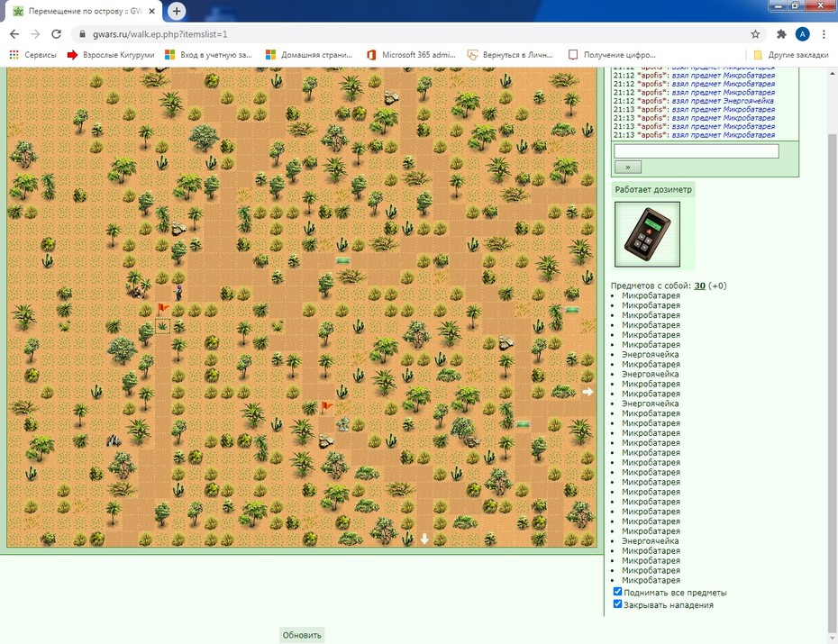Viewport: 838px width, 644px height.
Task: Bookmark this page with the star icon
Action: 755,34
